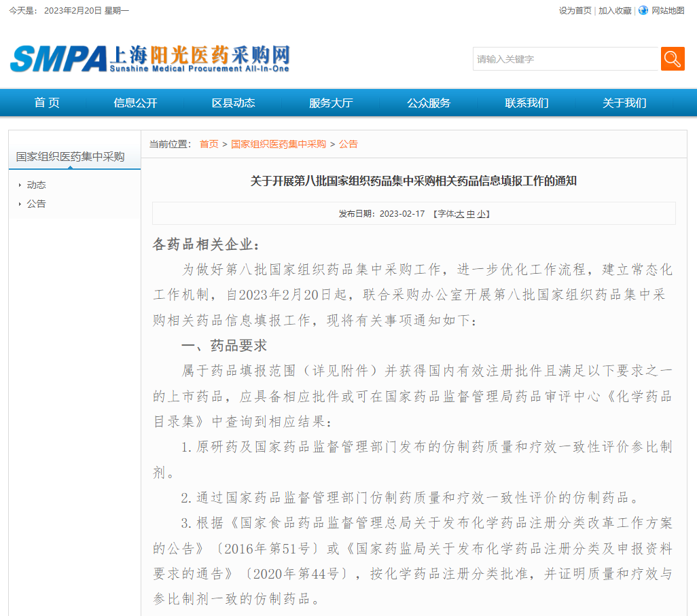Viewport: 697px width, 616px height.
Task: Open the 网站地图 link
Action: 668,11
